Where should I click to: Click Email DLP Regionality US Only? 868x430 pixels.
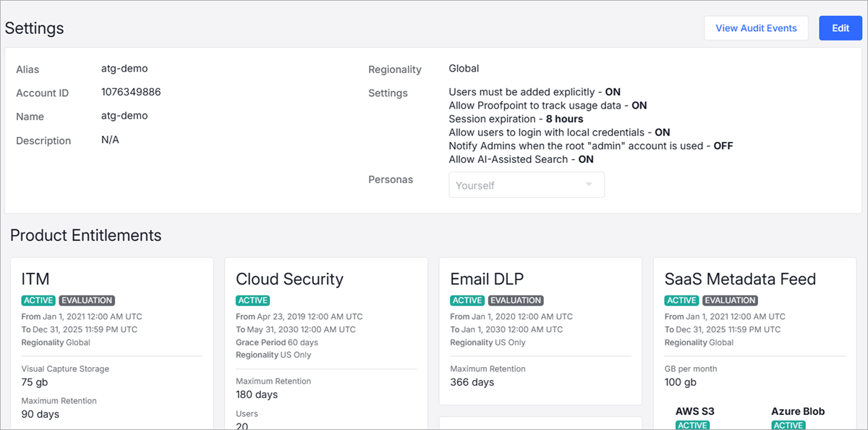488,342
